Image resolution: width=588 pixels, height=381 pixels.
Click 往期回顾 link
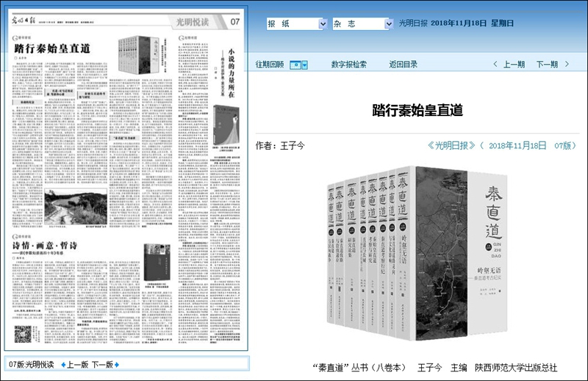tap(270, 65)
